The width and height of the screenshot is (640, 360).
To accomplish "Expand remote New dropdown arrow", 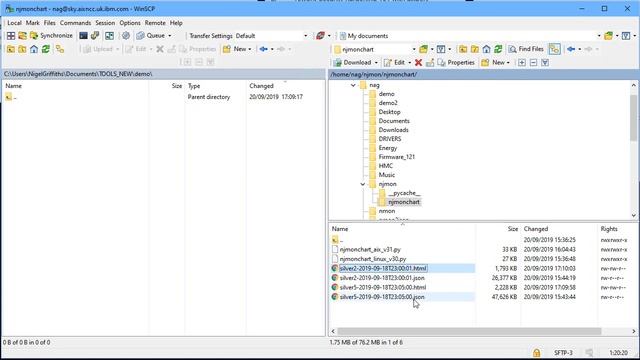I will point(508,63).
